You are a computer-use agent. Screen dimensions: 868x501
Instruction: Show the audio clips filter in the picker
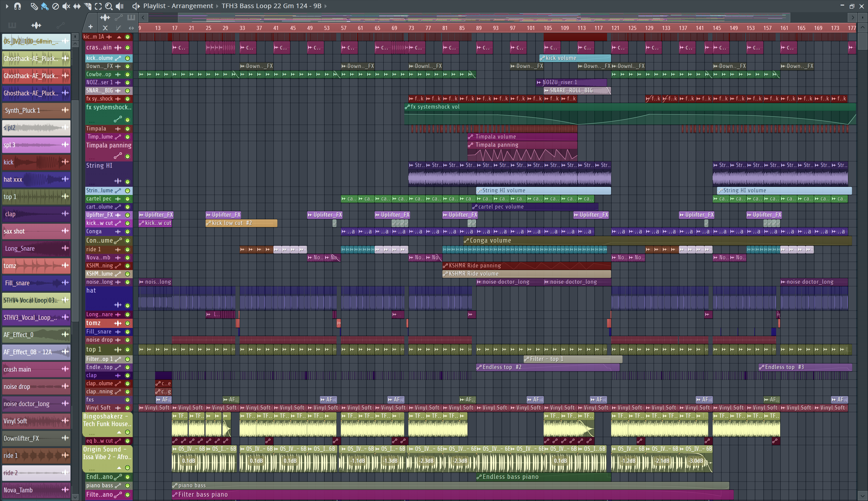(x=36, y=25)
